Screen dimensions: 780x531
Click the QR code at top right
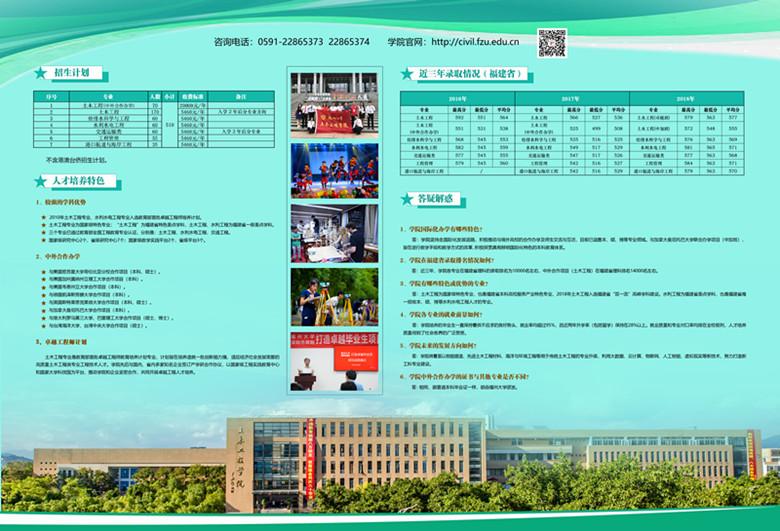point(552,42)
